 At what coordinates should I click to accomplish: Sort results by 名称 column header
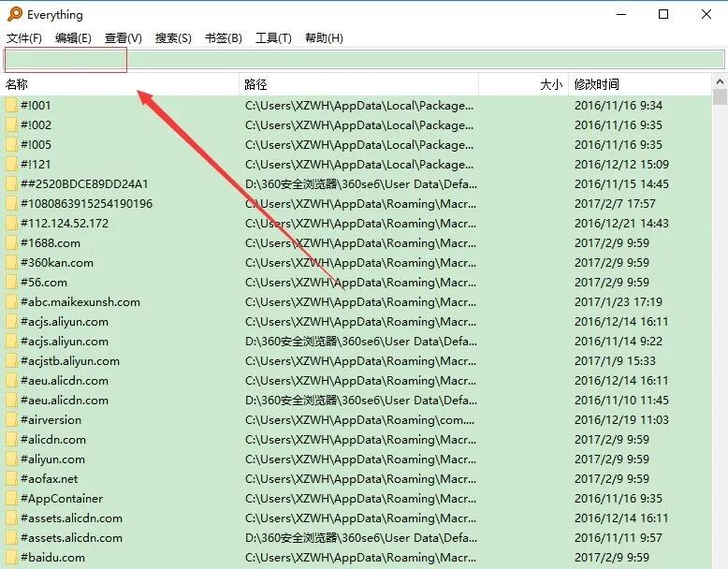(x=120, y=84)
